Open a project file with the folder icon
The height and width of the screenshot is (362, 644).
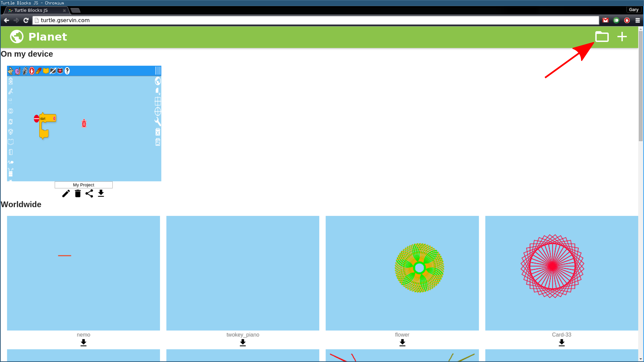tap(602, 37)
